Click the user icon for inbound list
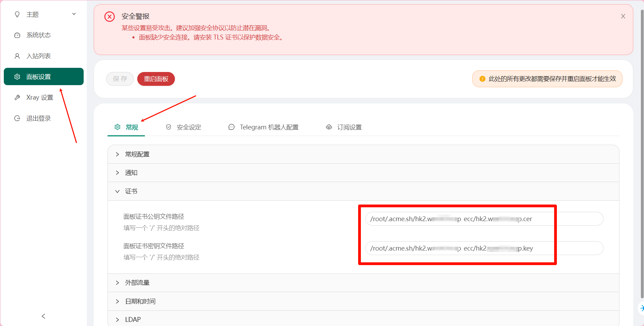Viewport: 644px width, 326px height. [x=17, y=56]
